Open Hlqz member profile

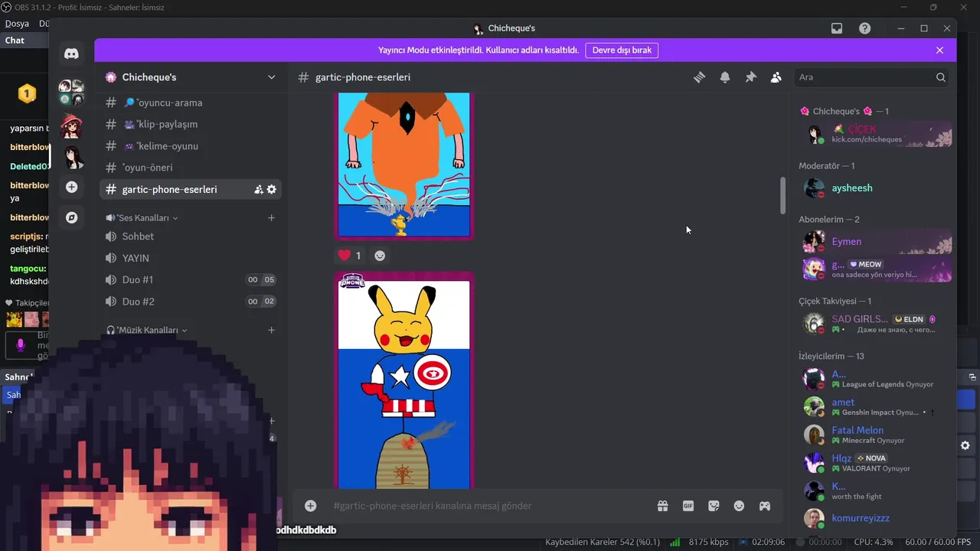coord(876,463)
